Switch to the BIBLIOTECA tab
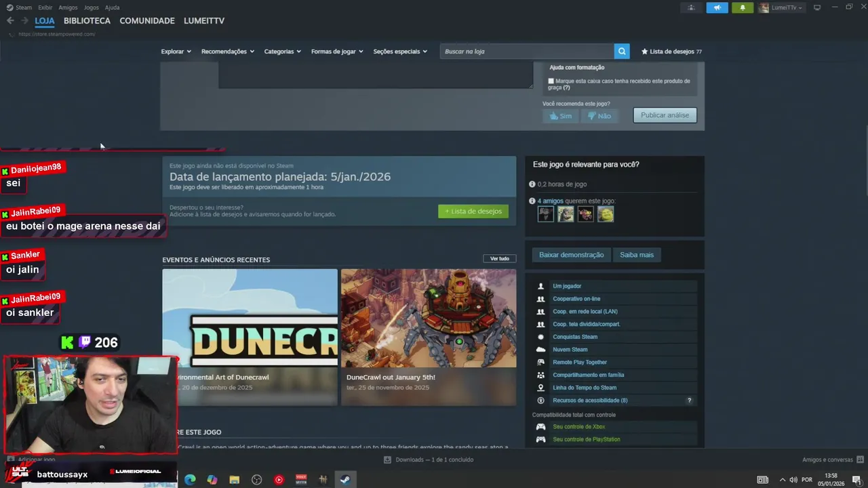Viewport: 868px width, 488px height. click(87, 21)
